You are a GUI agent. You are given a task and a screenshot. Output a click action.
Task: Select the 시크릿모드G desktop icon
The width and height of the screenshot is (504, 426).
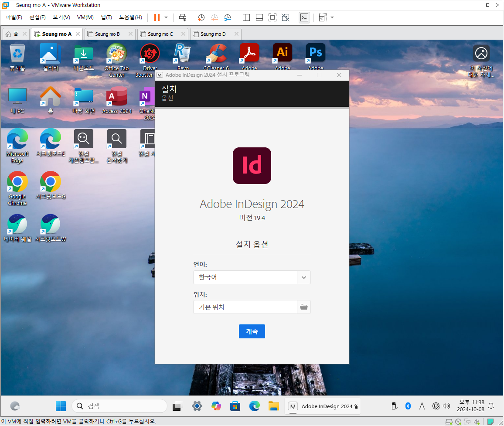click(x=51, y=185)
